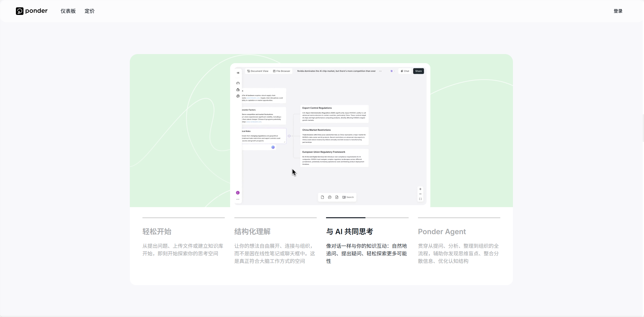Click the upload file icon in bottom toolbar

click(x=337, y=197)
